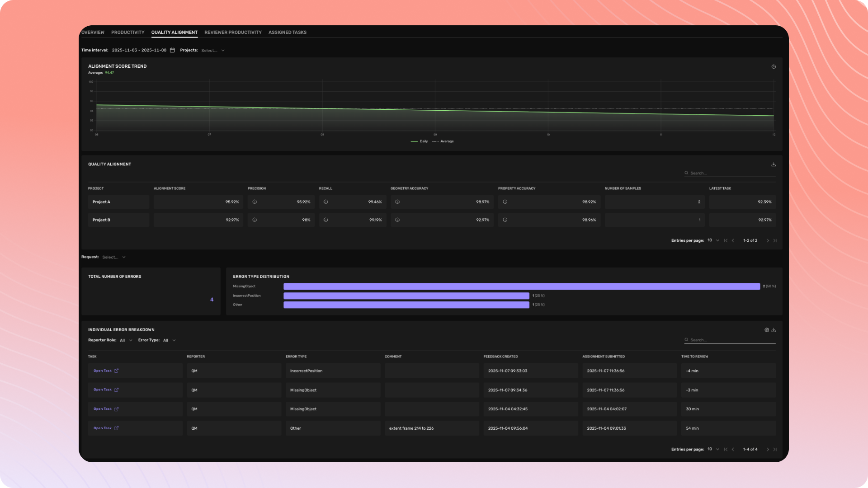
Task: Switch to the Reviewer Productivity tab
Action: pos(233,32)
